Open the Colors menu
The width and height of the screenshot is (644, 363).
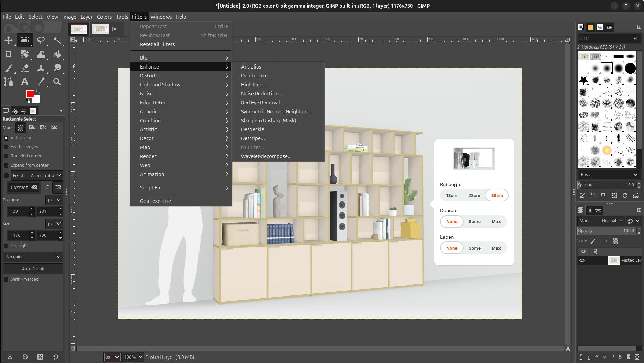(104, 17)
